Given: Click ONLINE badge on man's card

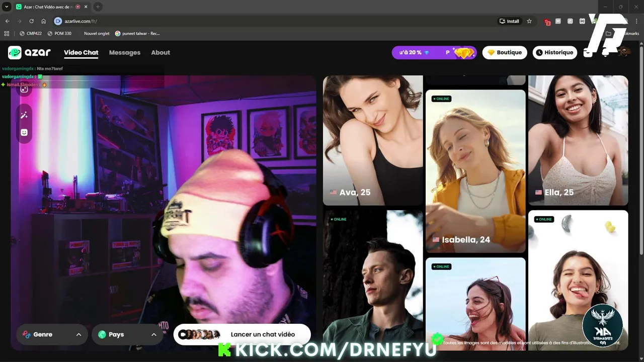Looking at the screenshot, I should [339, 219].
